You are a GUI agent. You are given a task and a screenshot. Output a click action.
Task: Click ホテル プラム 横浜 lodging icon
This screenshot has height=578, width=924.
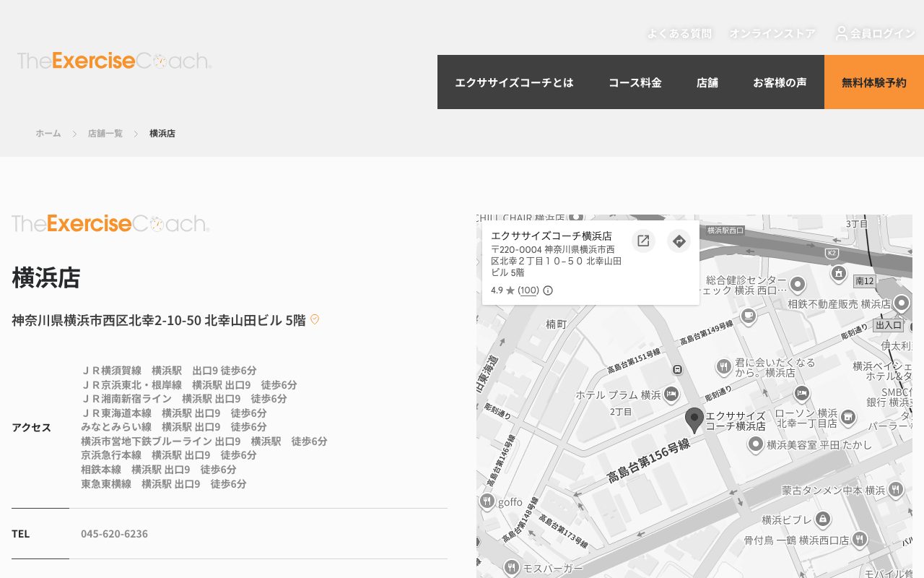[x=671, y=394]
